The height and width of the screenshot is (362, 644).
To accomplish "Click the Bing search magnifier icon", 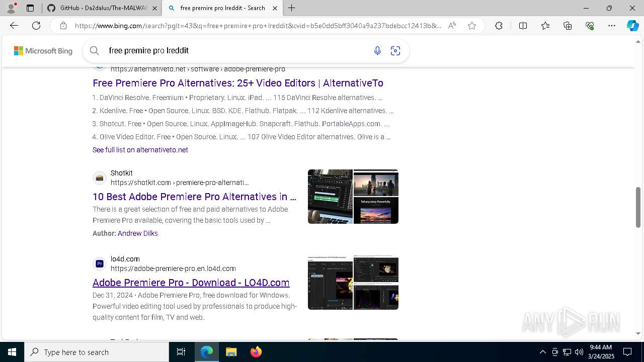I will 94,50.
